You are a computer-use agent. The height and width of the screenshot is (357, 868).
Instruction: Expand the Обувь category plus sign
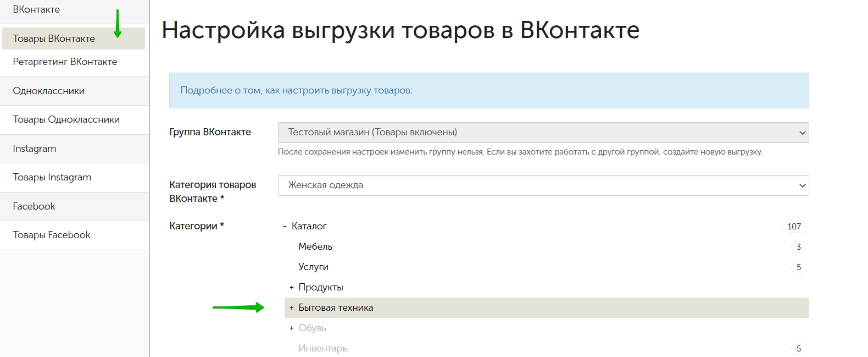pos(292,328)
